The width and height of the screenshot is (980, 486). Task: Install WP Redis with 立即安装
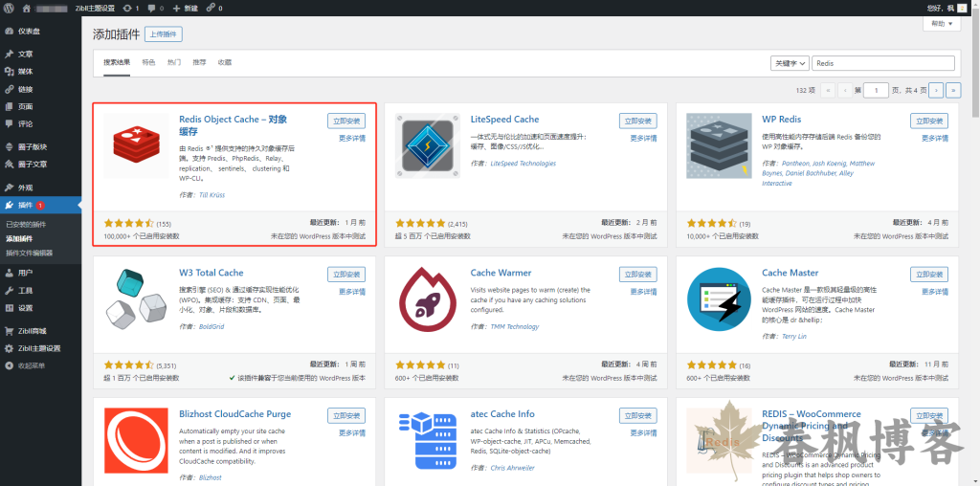pos(929,121)
